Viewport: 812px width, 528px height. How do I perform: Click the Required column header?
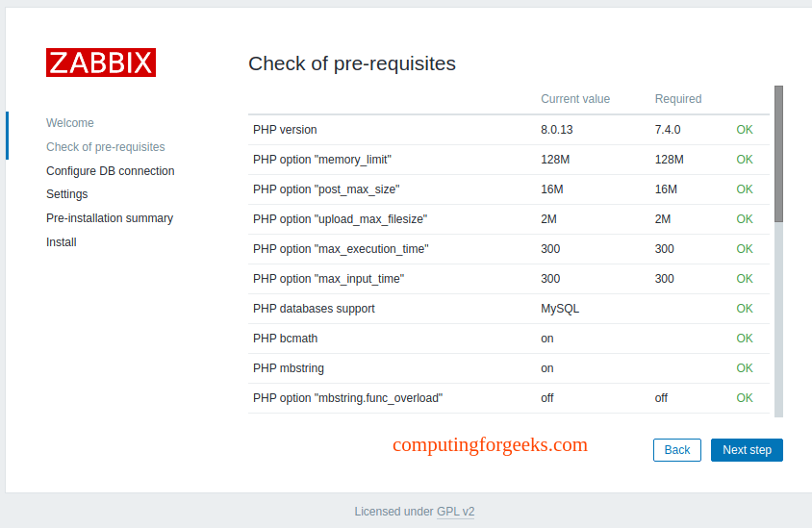678,99
